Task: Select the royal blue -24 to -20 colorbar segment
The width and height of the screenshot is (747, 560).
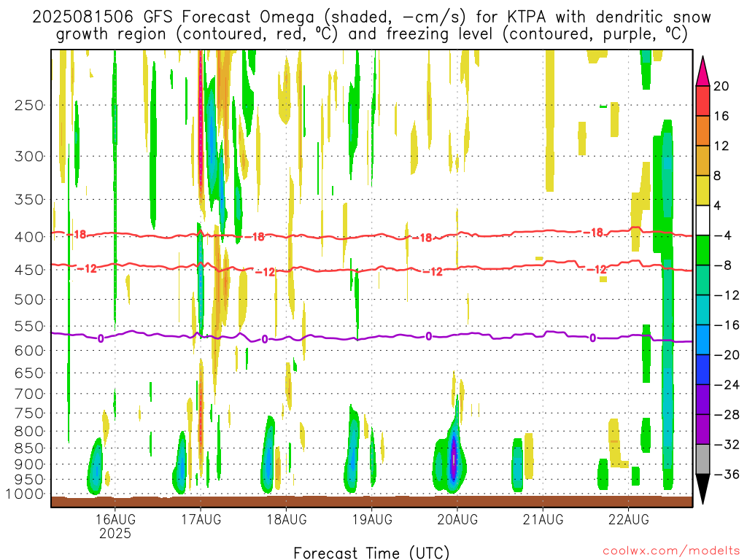Action: (x=703, y=370)
